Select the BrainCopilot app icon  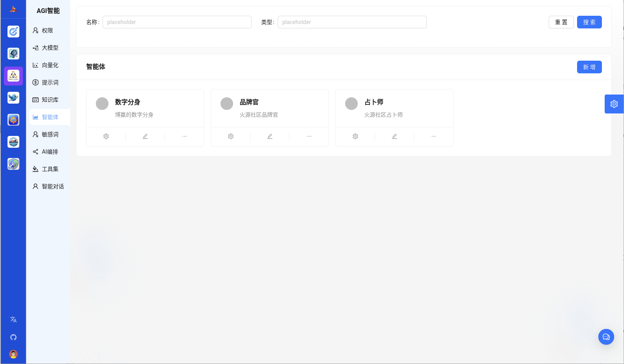(13, 76)
